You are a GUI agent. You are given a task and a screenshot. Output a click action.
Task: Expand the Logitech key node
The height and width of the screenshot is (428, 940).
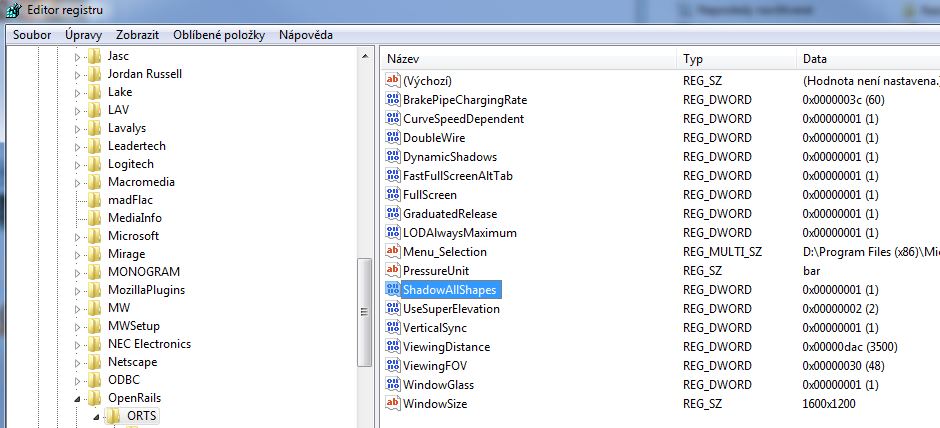[x=78, y=164]
